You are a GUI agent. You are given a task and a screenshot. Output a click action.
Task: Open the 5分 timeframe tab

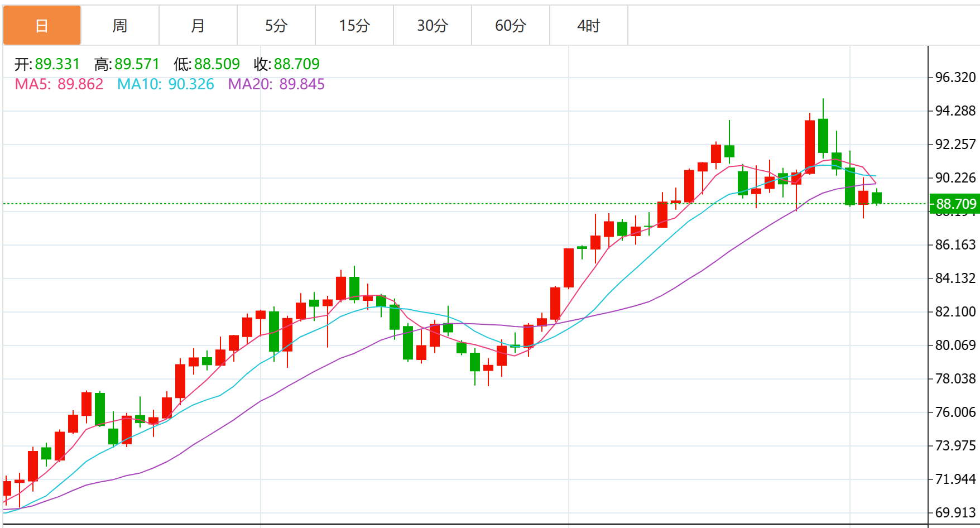tap(276, 26)
